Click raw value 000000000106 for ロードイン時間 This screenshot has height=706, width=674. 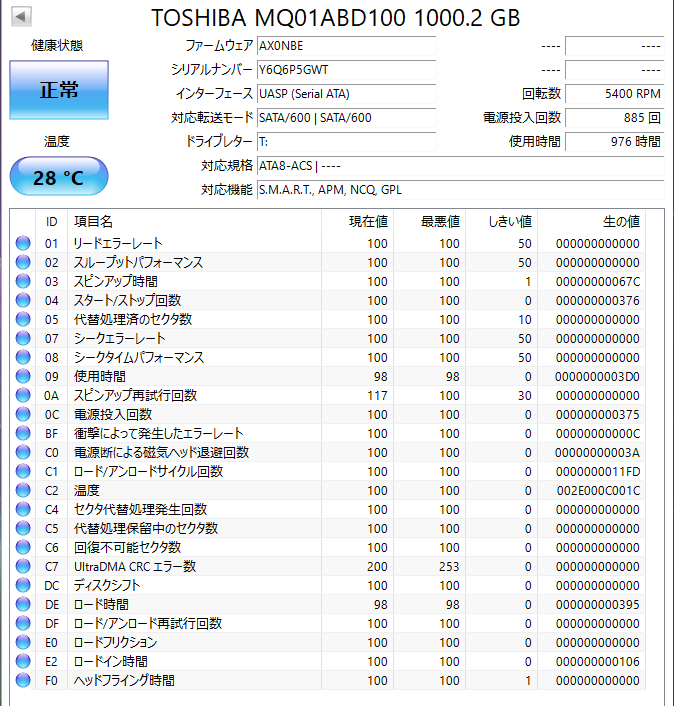coord(597,661)
